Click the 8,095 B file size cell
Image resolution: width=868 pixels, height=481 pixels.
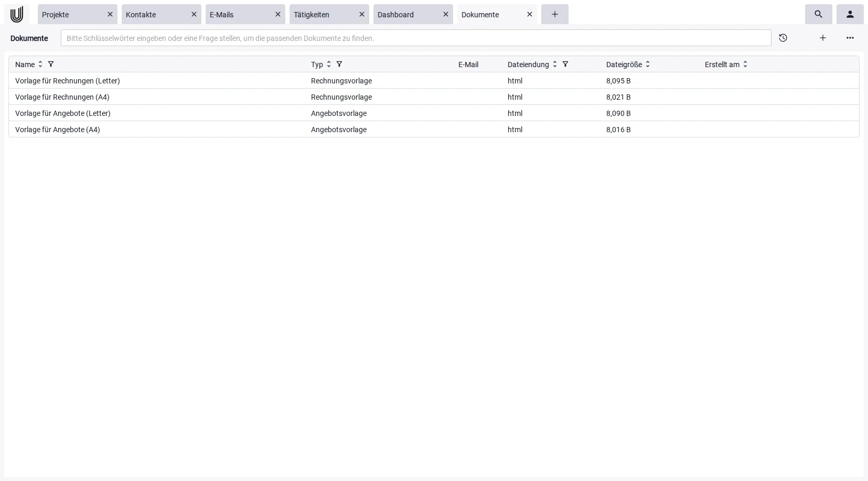click(x=618, y=81)
